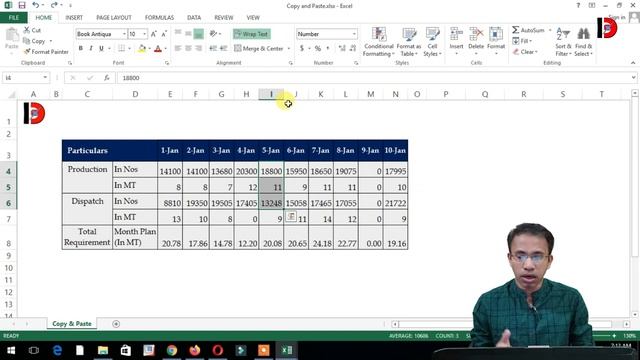
Task: Click the Cut scissors icon
Action: [27, 30]
